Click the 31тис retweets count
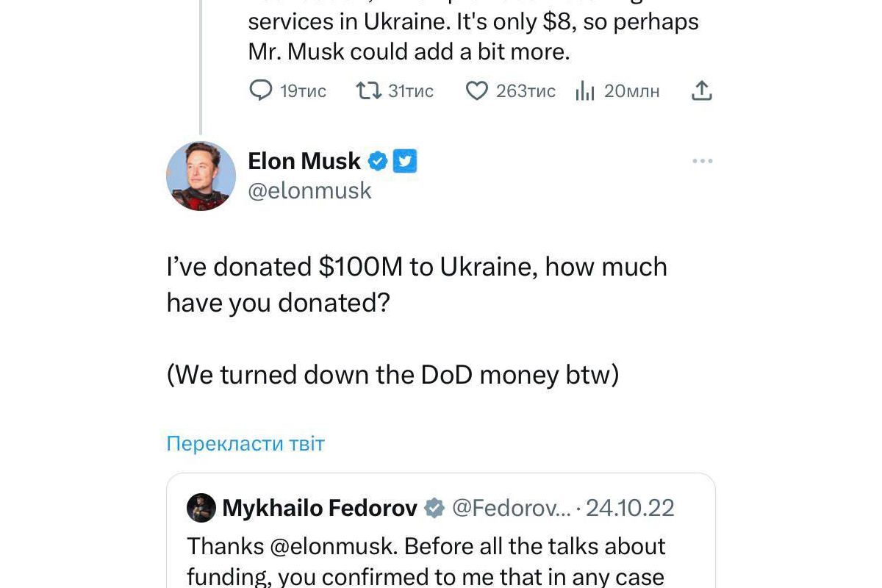Image resolution: width=882 pixels, height=588 pixels. [411, 91]
